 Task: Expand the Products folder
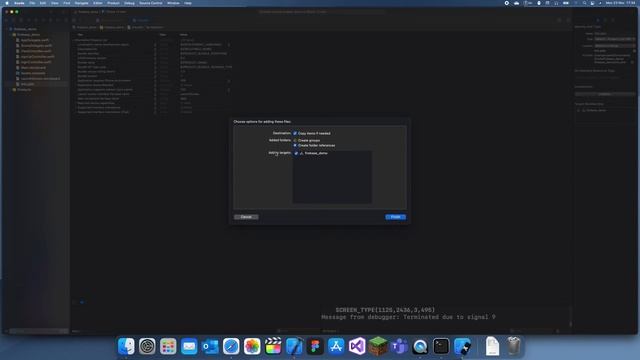click(11, 89)
